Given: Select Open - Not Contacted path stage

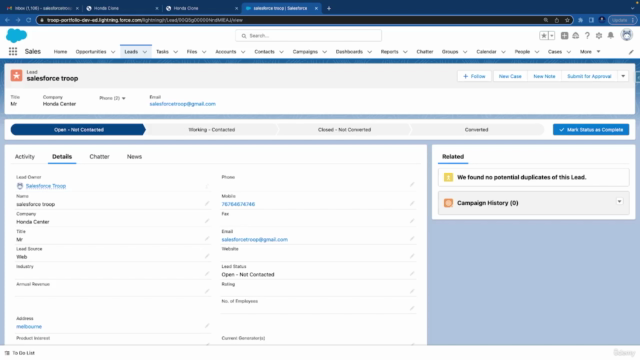Looking at the screenshot, I should click(x=78, y=129).
